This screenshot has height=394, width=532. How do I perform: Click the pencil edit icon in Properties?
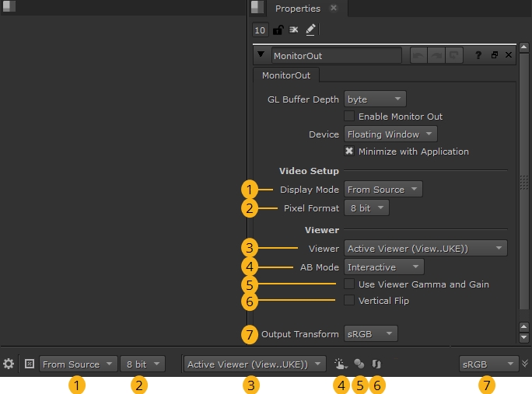311,30
